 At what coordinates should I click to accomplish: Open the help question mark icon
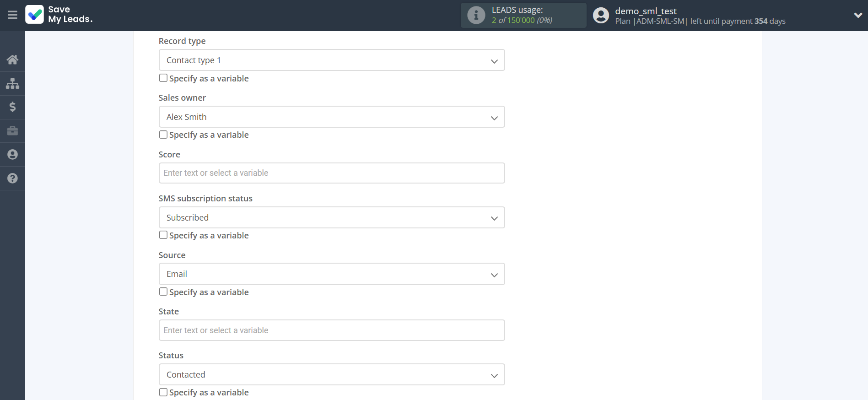coord(12,178)
